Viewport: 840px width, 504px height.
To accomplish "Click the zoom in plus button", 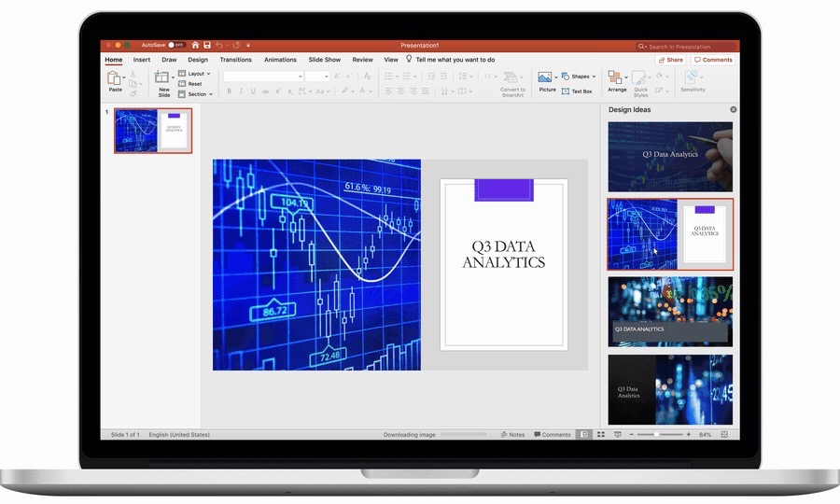I will (x=689, y=434).
